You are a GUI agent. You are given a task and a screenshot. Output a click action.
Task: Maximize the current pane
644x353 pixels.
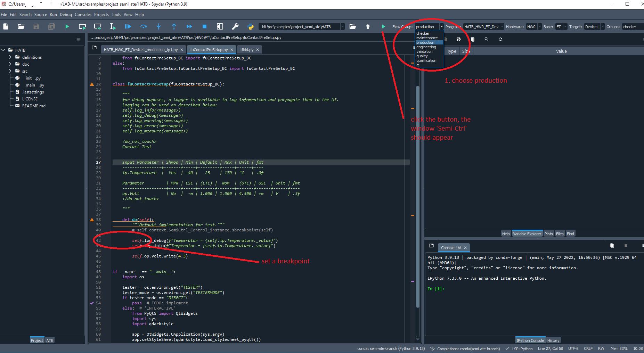220,26
